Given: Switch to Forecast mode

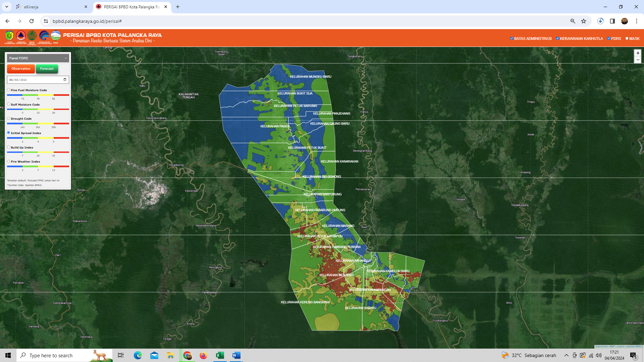Looking at the screenshot, I should 47,69.
